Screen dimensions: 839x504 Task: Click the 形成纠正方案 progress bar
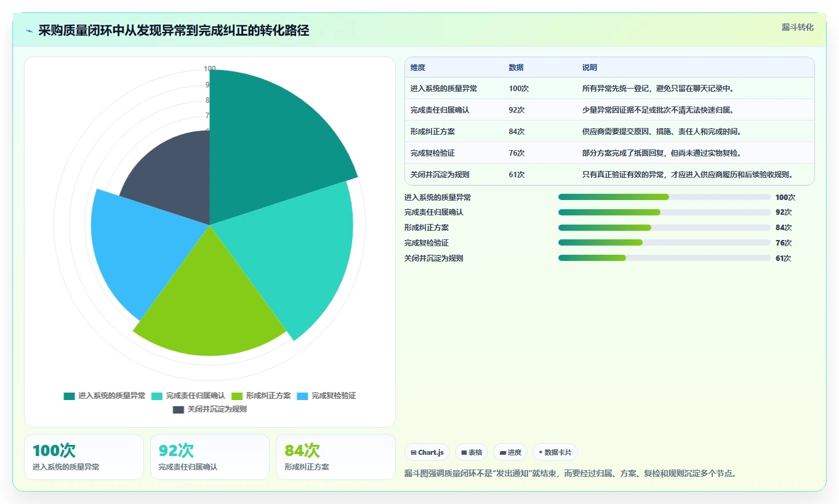pos(664,228)
